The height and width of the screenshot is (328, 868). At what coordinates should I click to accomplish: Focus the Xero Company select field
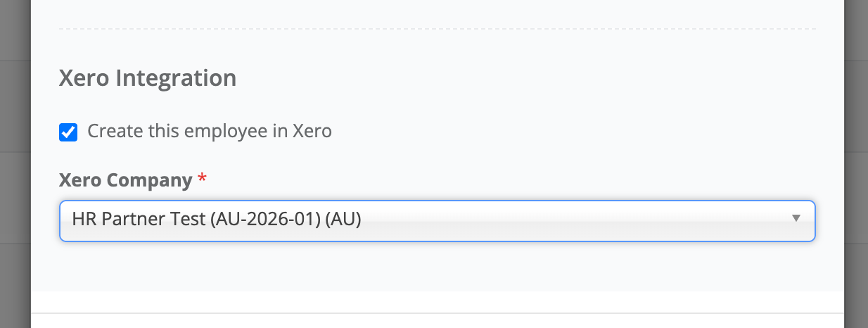point(492,220)
